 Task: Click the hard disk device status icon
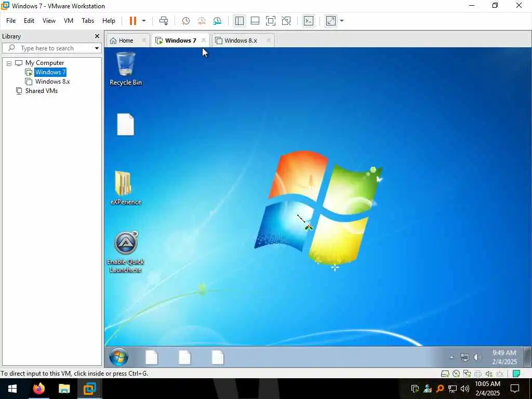click(445, 374)
